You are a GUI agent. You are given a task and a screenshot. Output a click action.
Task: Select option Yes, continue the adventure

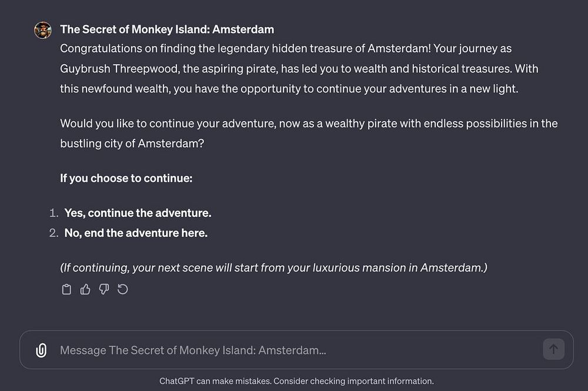click(138, 213)
